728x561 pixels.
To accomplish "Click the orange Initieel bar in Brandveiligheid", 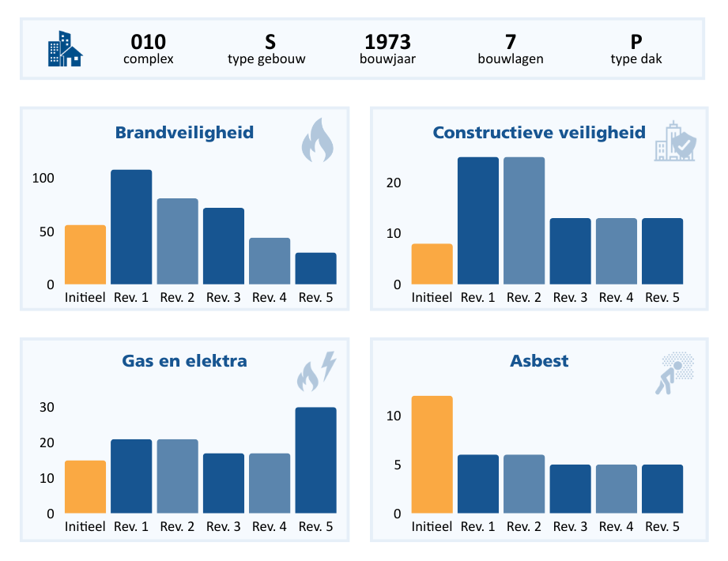I will pyautogui.click(x=85, y=254).
